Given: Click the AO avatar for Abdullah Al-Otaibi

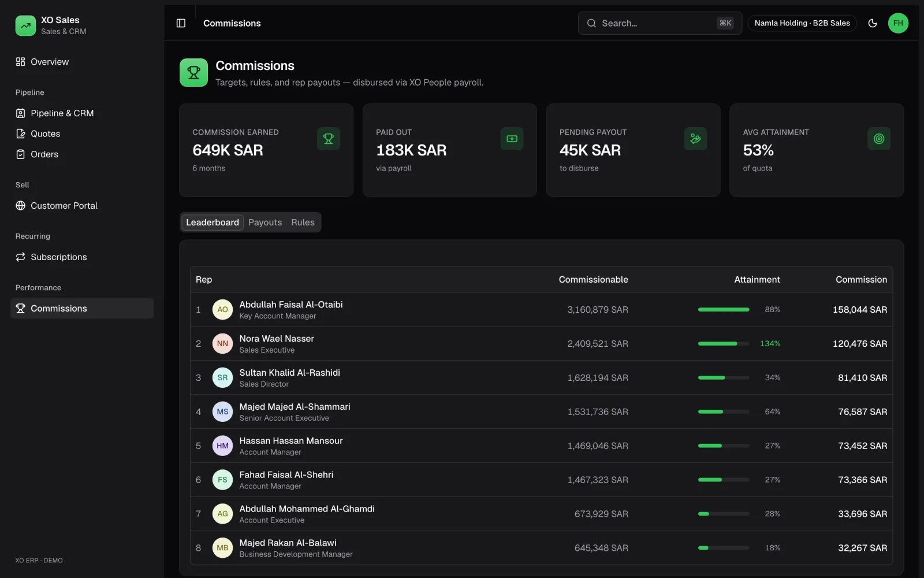Looking at the screenshot, I should point(222,310).
